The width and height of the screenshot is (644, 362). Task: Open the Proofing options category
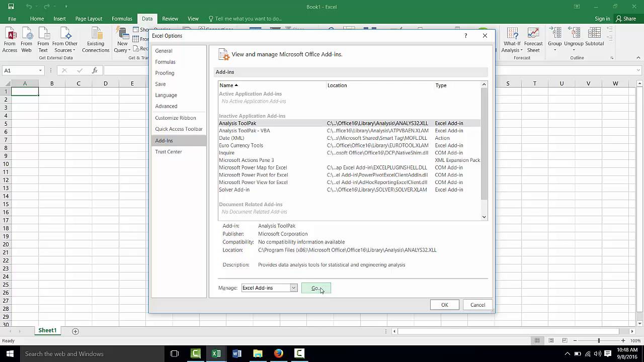[x=179, y=73]
